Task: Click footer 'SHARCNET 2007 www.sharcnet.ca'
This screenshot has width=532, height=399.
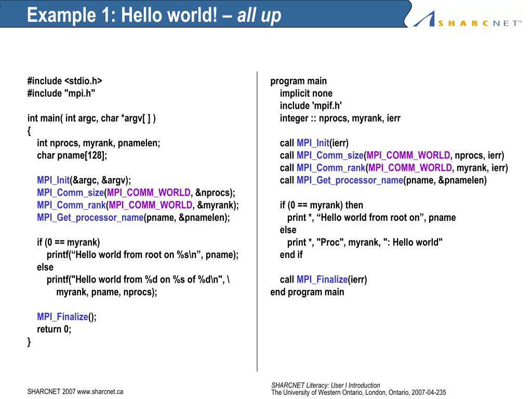Action: 75,392
